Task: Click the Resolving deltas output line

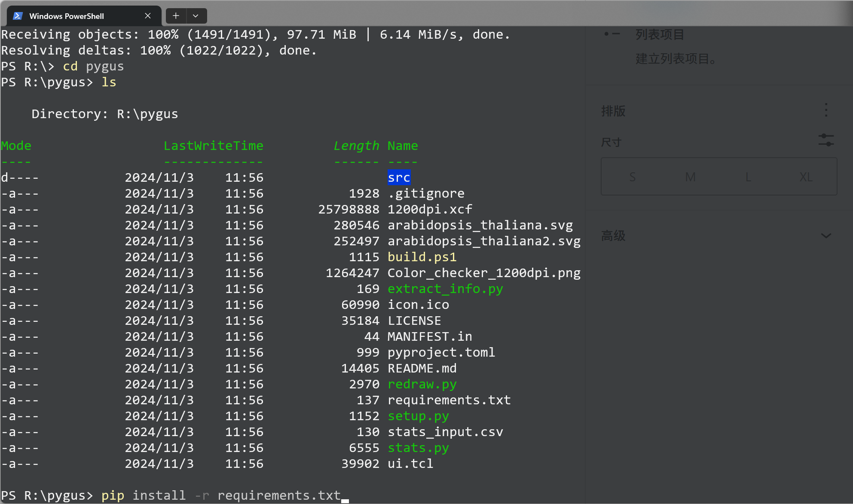Action: click(159, 50)
